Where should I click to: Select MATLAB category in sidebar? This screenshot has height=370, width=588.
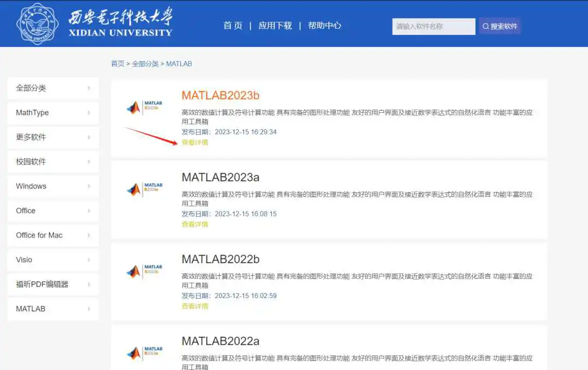pos(53,309)
